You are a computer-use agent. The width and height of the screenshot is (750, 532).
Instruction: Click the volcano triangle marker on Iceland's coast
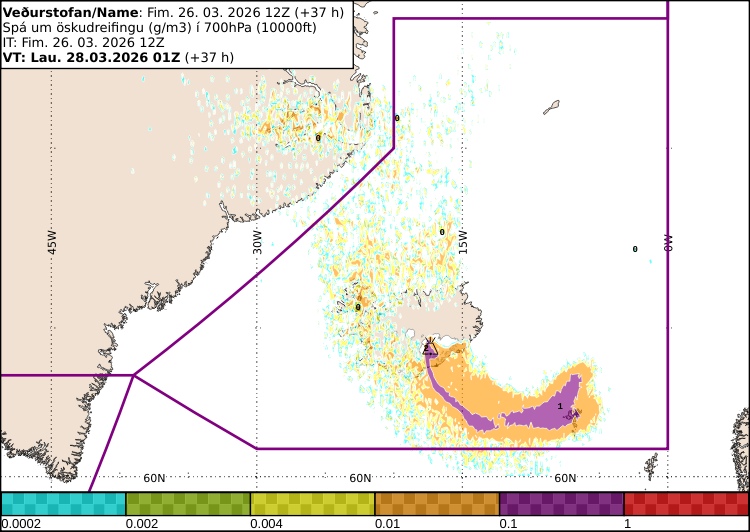tap(430, 348)
